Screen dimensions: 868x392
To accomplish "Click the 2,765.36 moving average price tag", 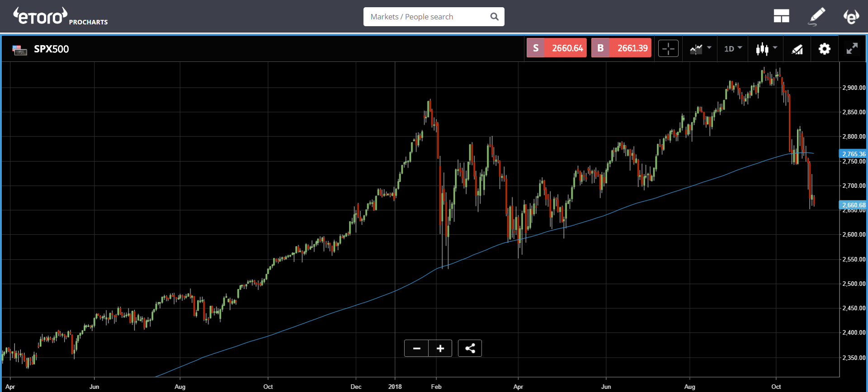I will (853, 154).
